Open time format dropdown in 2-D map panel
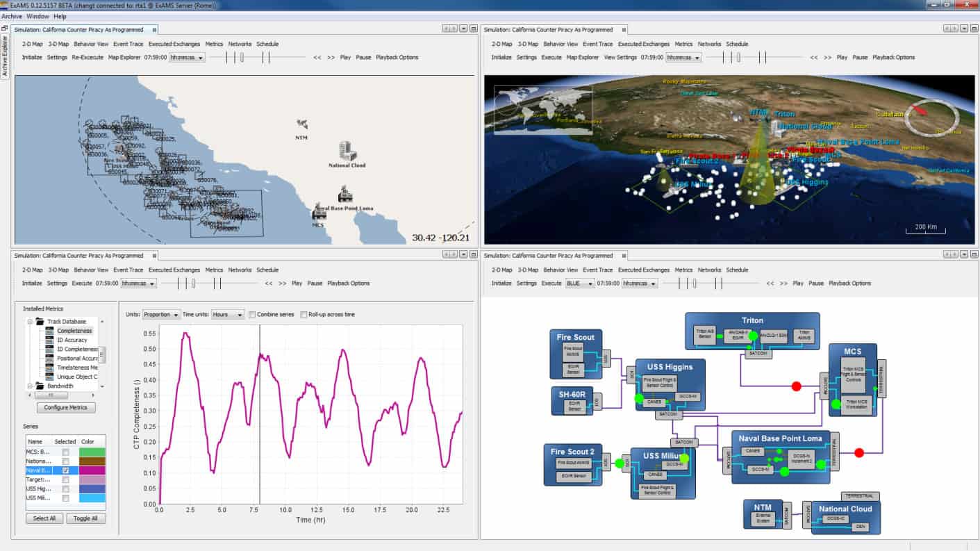The height and width of the screenshot is (551, 980). coord(187,58)
